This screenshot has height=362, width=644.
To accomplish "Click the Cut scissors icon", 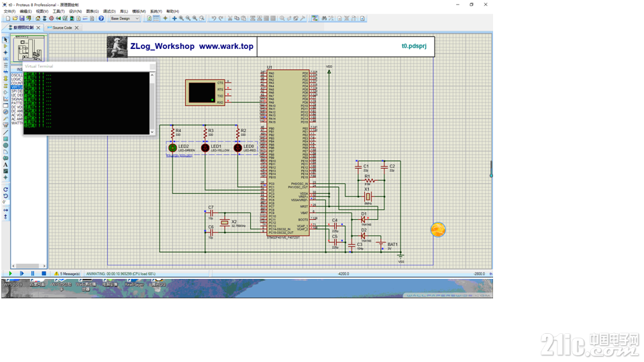I will coord(230,19).
